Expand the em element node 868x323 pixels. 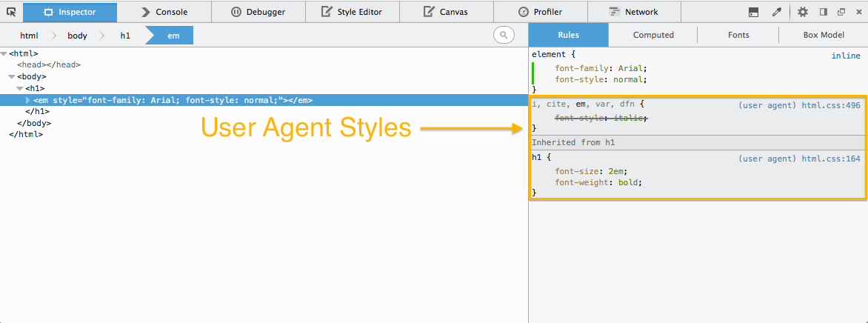tap(28, 100)
